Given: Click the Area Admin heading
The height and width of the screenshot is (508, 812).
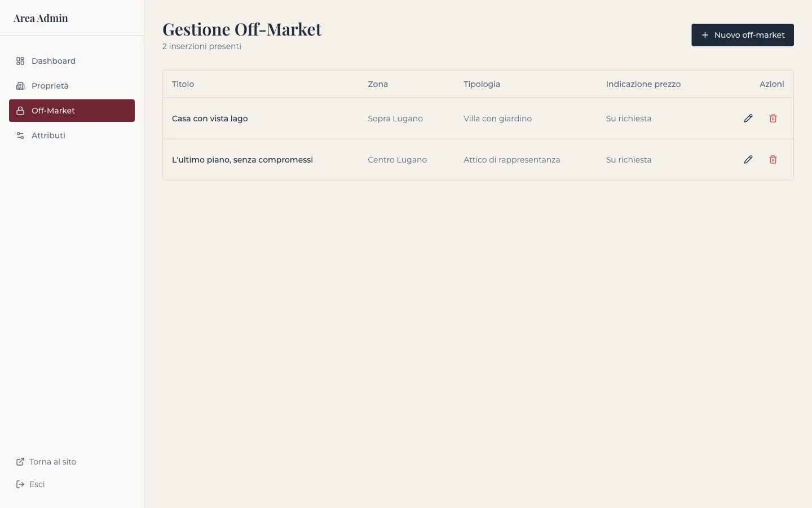Looking at the screenshot, I should click(41, 18).
